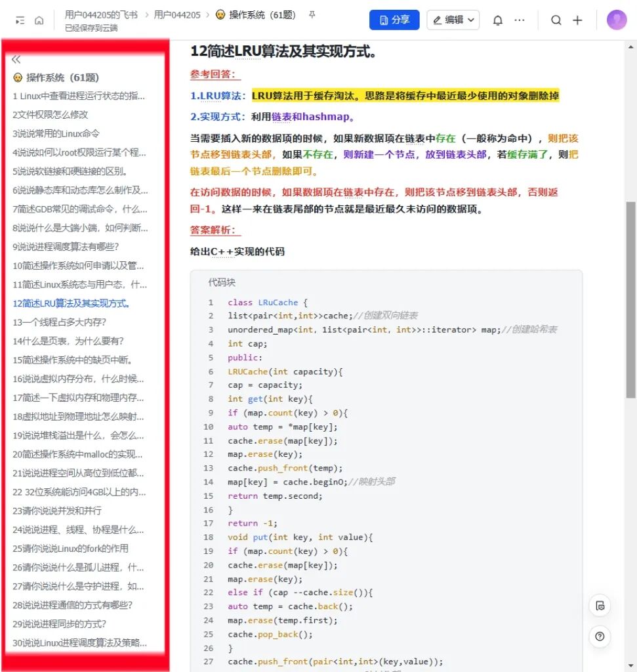Open the user avatar menu

click(617, 20)
